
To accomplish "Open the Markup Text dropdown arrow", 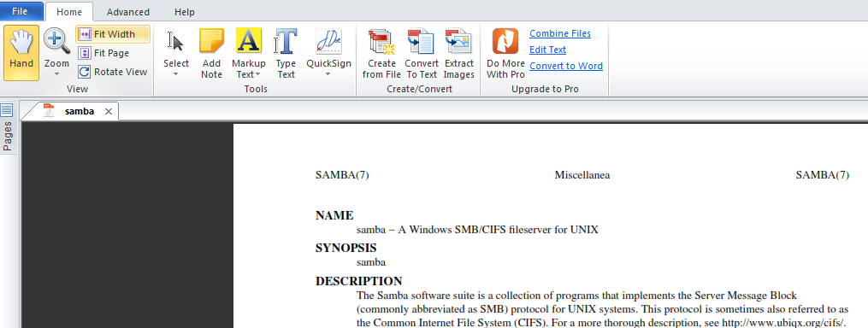I will [258, 74].
